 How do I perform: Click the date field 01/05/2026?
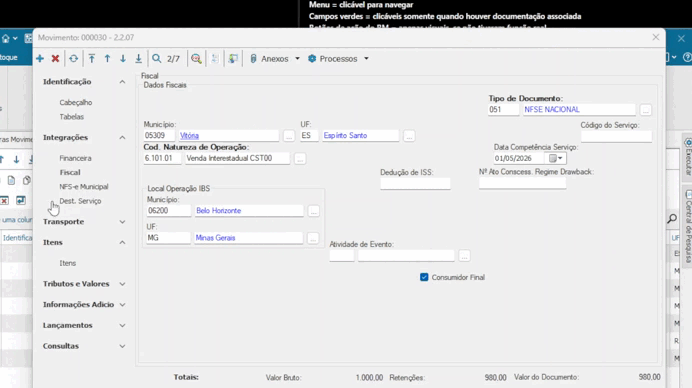(x=519, y=158)
